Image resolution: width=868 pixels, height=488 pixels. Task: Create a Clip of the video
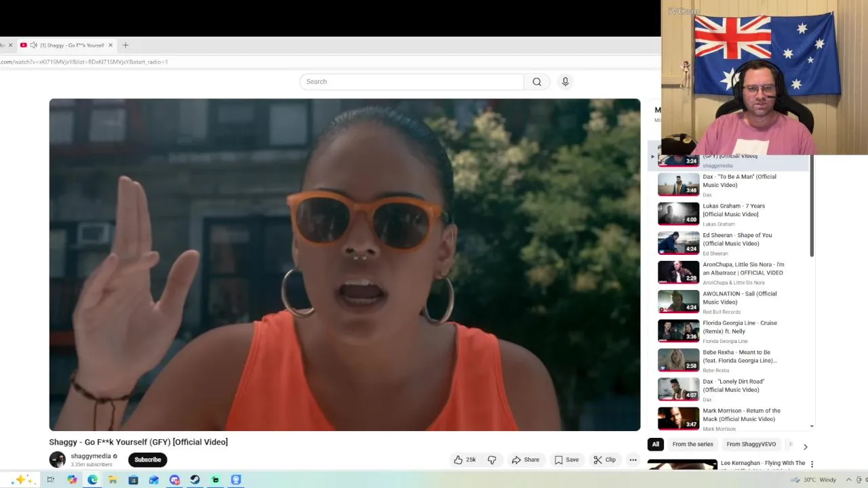[x=604, y=460]
